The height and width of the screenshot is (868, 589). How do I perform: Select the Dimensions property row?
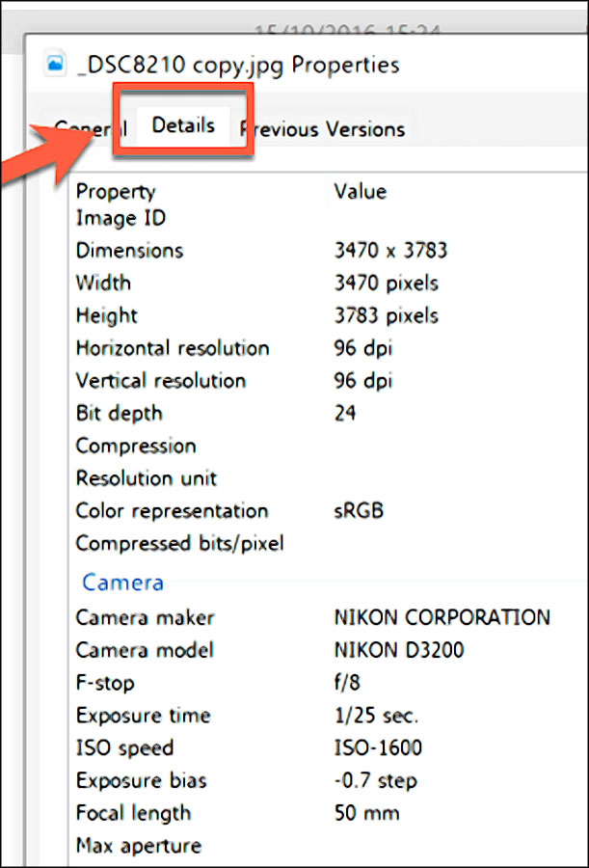(129, 250)
